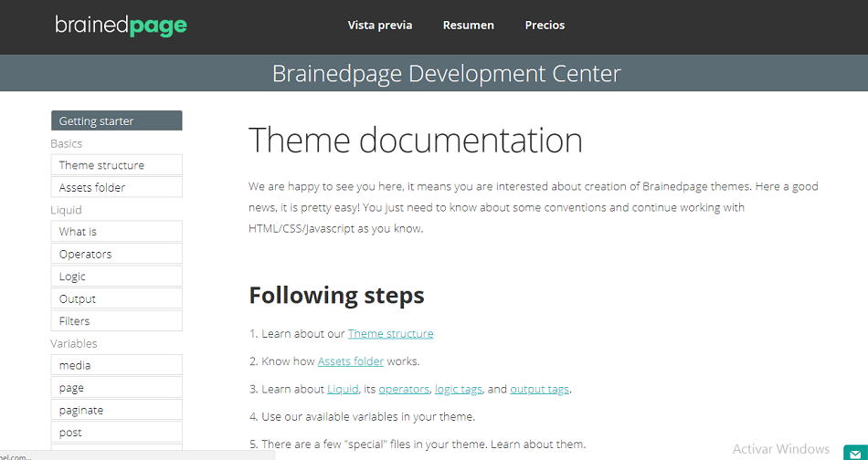The height and width of the screenshot is (460, 868).
Task: Select Assets folder in the sidebar
Action: click(x=116, y=187)
